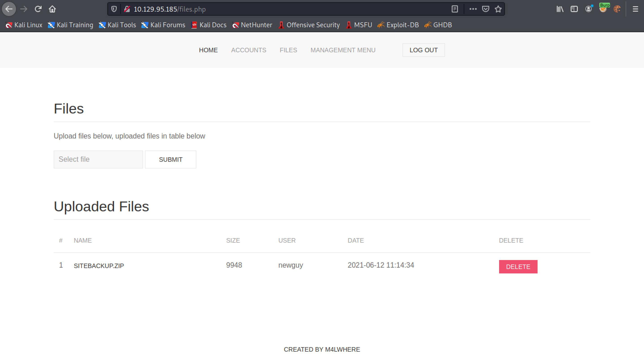Open the Offensive Security bookmark

309,25
